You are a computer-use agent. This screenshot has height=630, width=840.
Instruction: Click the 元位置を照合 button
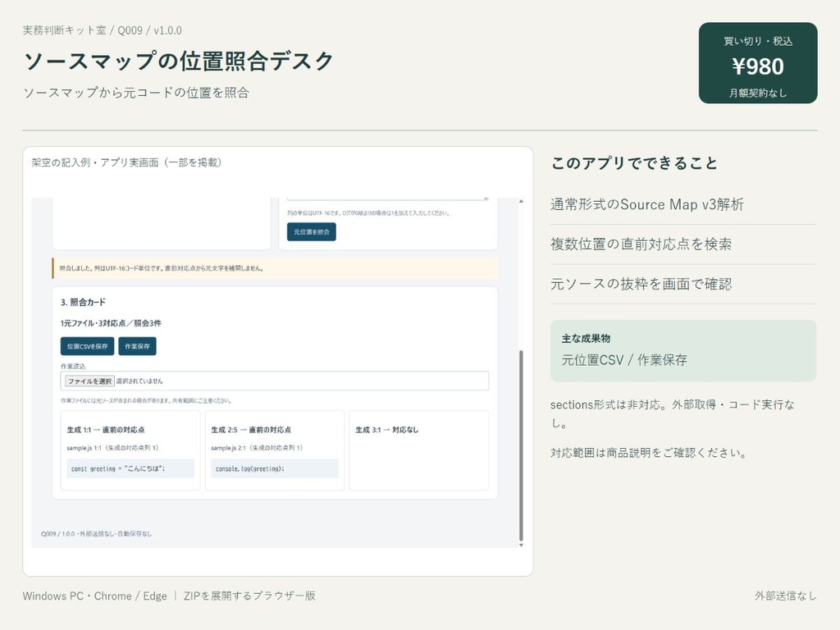[311, 232]
